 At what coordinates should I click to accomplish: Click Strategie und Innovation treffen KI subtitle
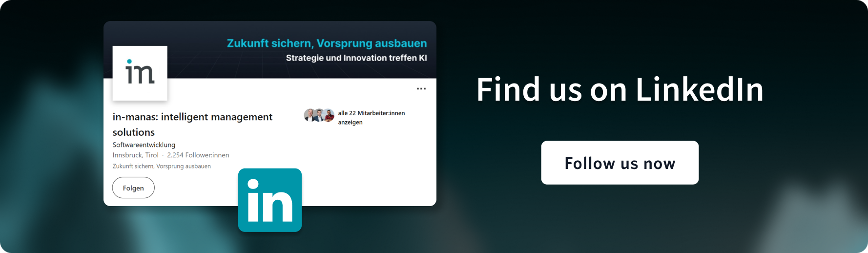pyautogui.click(x=356, y=58)
